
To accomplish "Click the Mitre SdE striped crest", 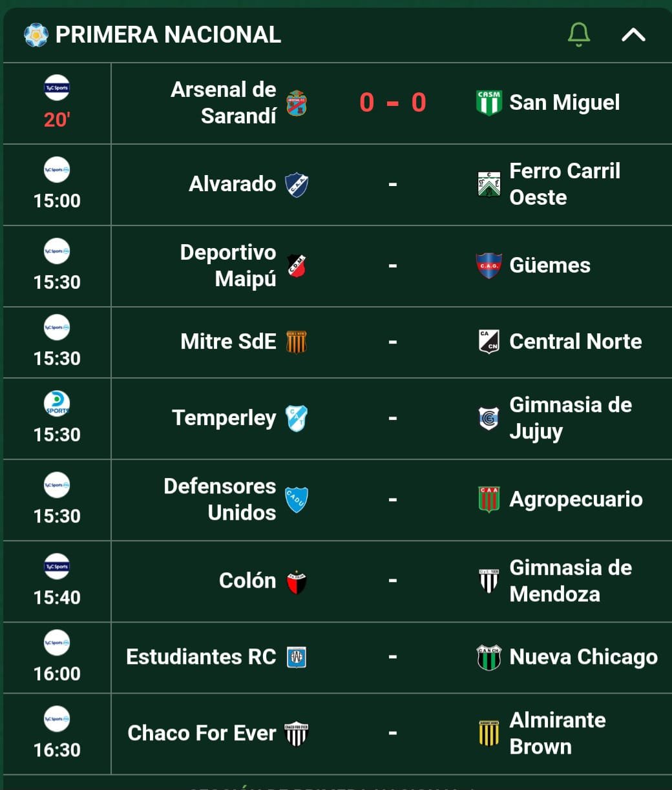I will 297,342.
